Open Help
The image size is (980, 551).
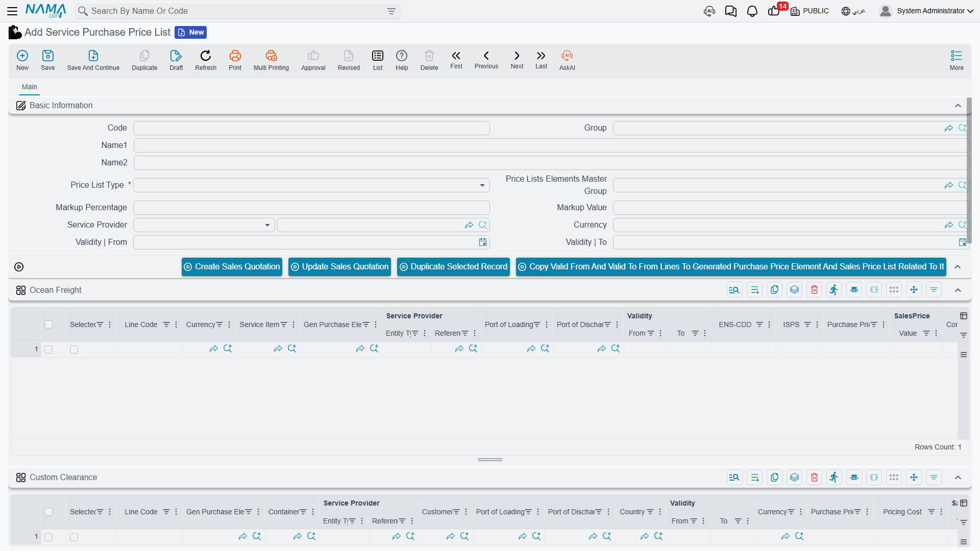(x=402, y=60)
